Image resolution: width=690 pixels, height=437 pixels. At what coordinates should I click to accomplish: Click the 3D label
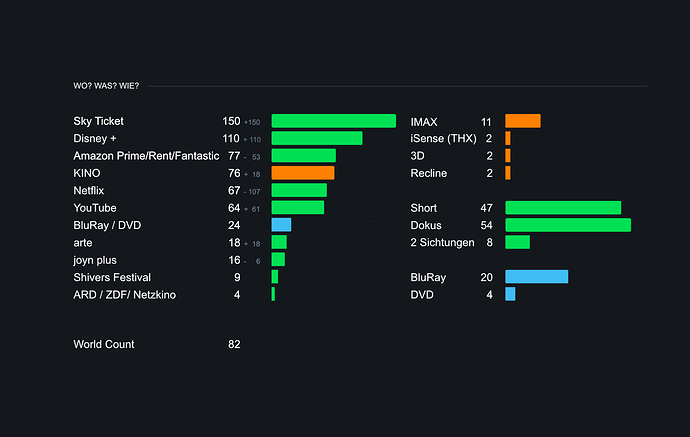coord(418,156)
